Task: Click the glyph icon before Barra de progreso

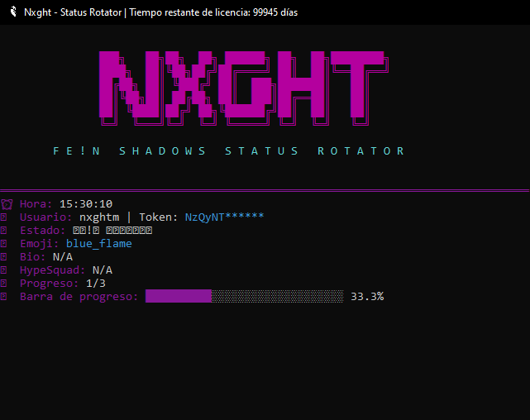Action: (x=4, y=297)
